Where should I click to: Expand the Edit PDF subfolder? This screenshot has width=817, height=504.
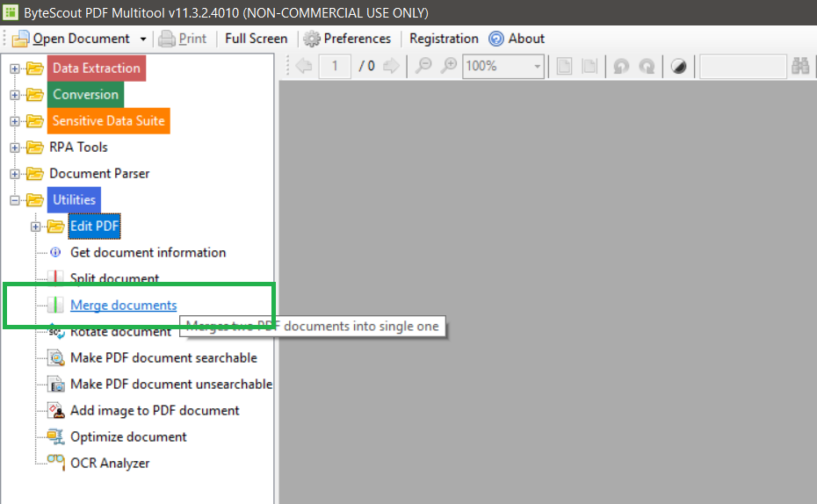point(35,227)
